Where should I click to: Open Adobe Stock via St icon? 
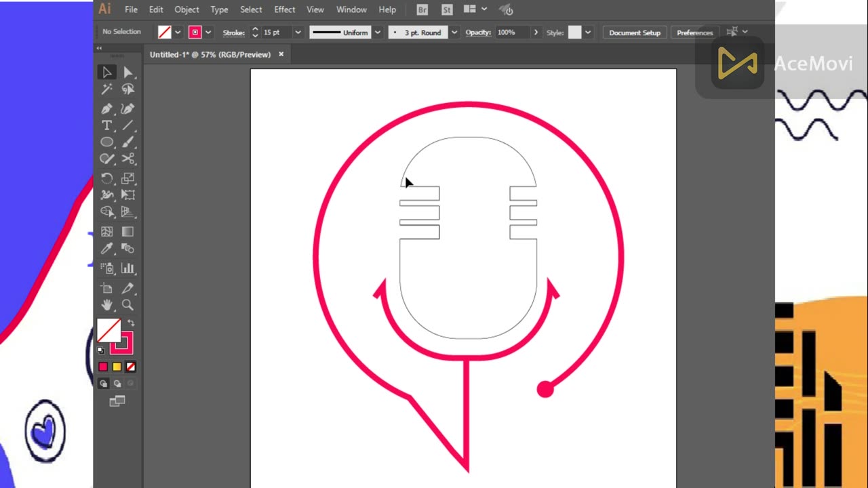447,9
